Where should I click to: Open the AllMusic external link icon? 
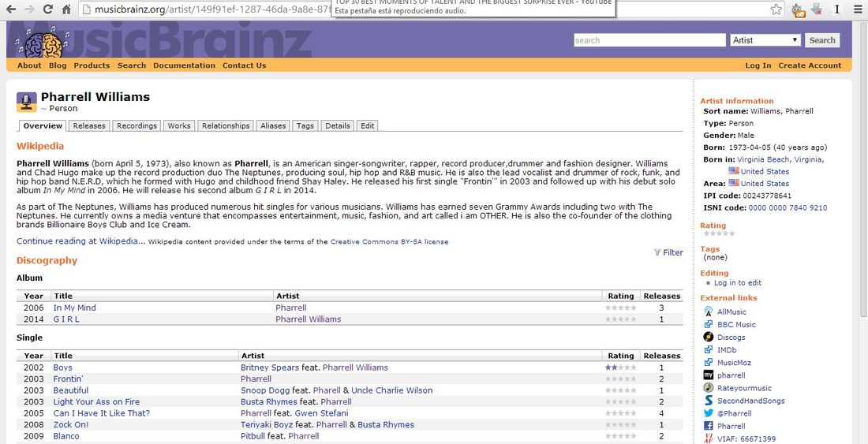point(708,312)
